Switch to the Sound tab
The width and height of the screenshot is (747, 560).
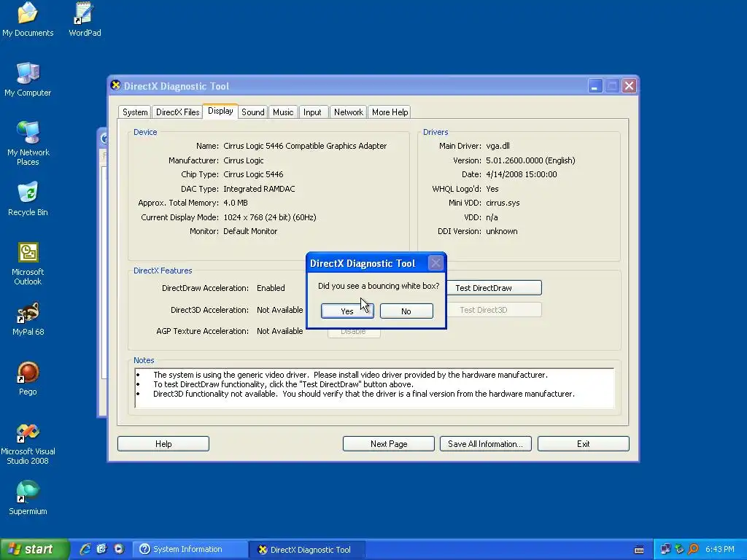(253, 112)
